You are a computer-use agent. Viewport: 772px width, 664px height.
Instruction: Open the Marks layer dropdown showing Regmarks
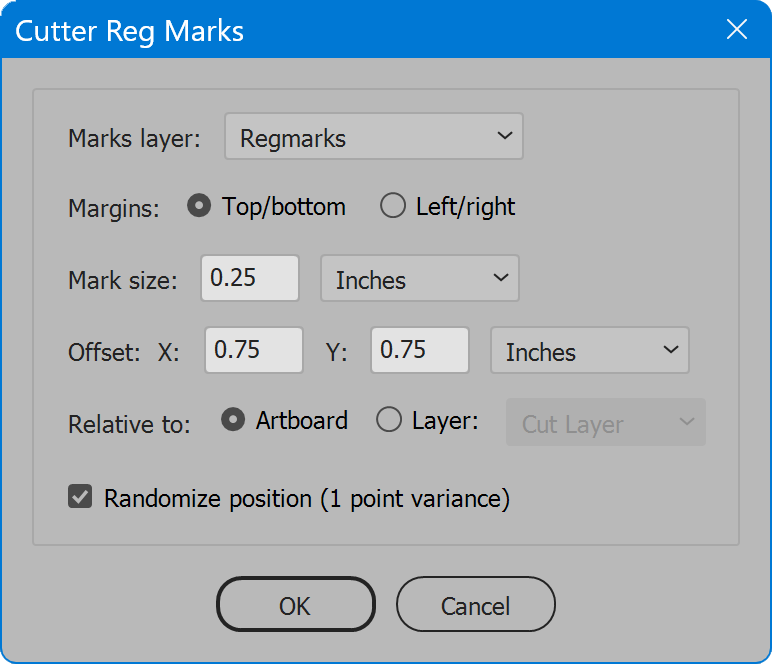(x=374, y=137)
